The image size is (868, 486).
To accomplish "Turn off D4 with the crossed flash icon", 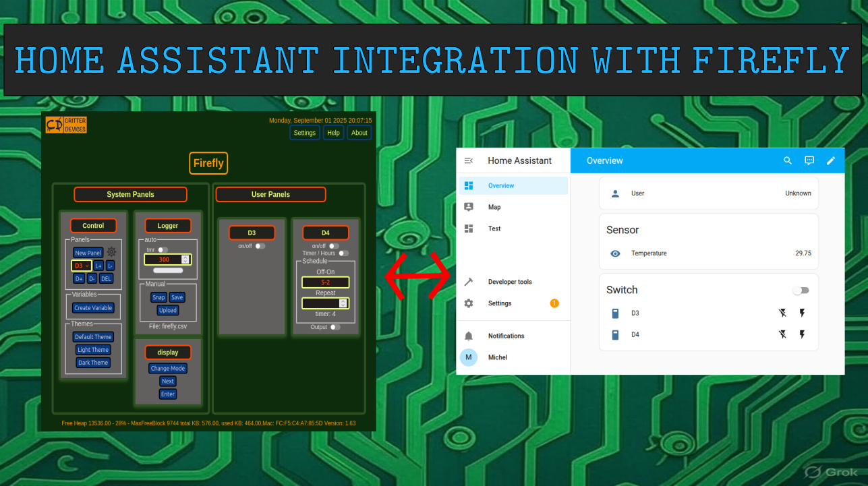I will click(x=782, y=334).
